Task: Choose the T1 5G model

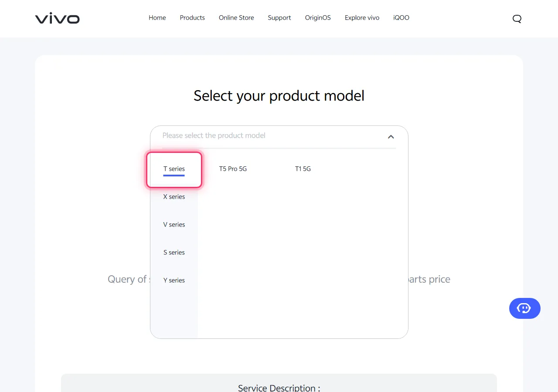Action: tap(303, 169)
